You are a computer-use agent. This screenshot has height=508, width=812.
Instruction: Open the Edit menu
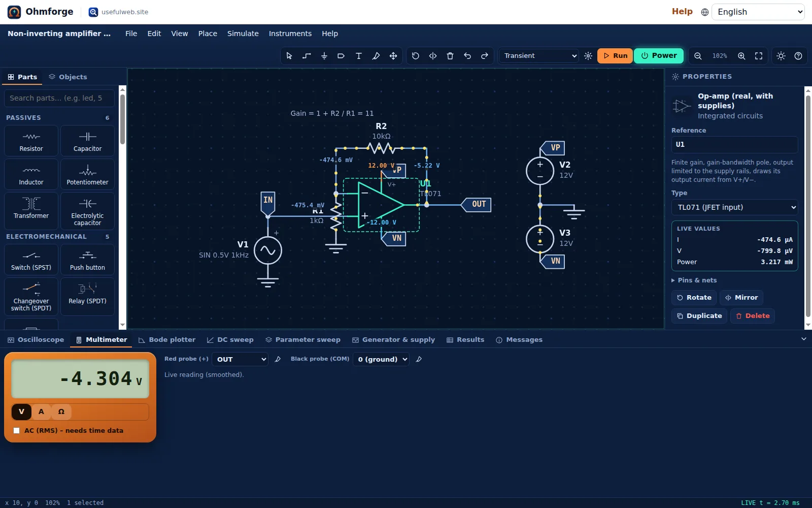pos(154,34)
